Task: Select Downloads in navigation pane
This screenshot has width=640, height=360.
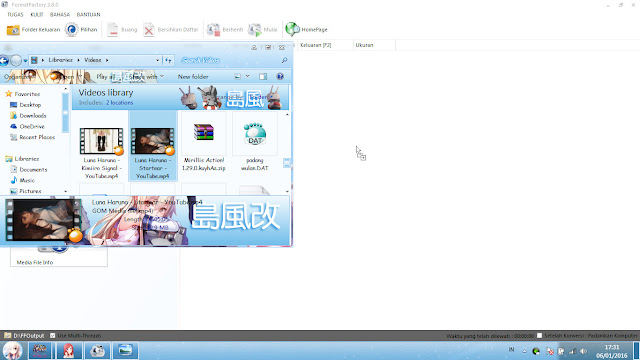Action: coord(29,116)
